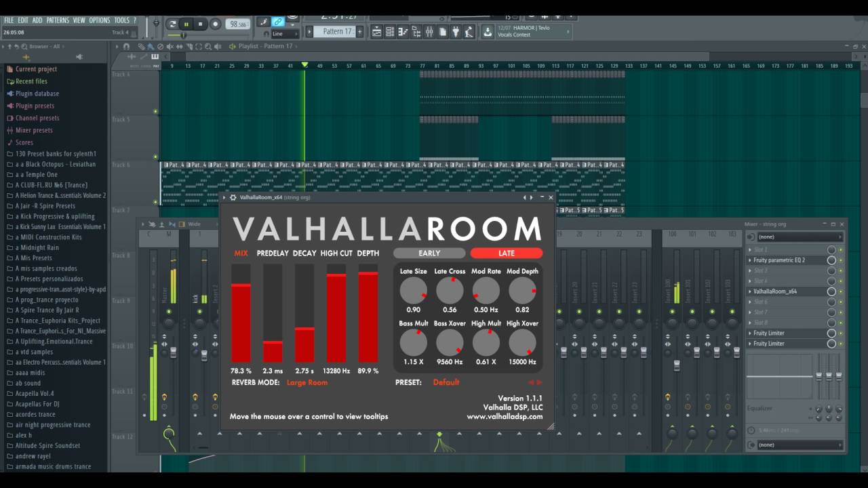
Task: Click the MIX slider bar in ValhallaRoom
Action: tap(241, 314)
